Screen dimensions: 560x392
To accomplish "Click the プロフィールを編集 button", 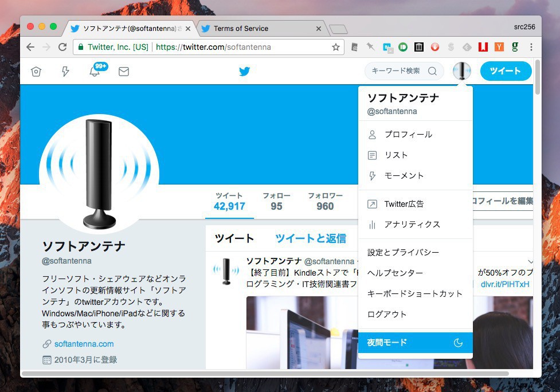I will (x=503, y=201).
